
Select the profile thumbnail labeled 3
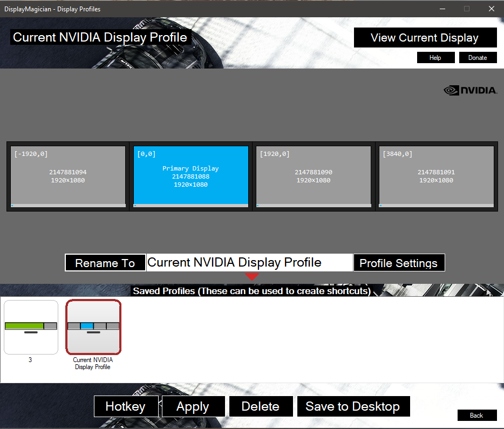click(x=31, y=327)
